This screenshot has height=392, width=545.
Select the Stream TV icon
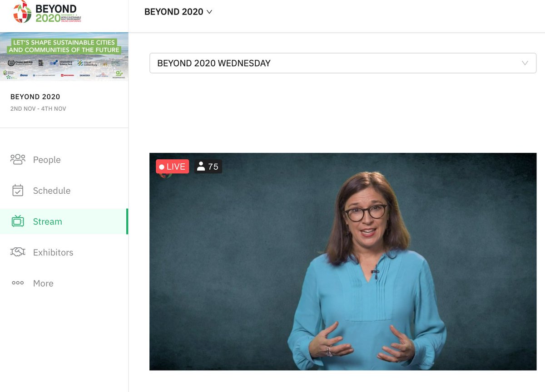pyautogui.click(x=18, y=221)
